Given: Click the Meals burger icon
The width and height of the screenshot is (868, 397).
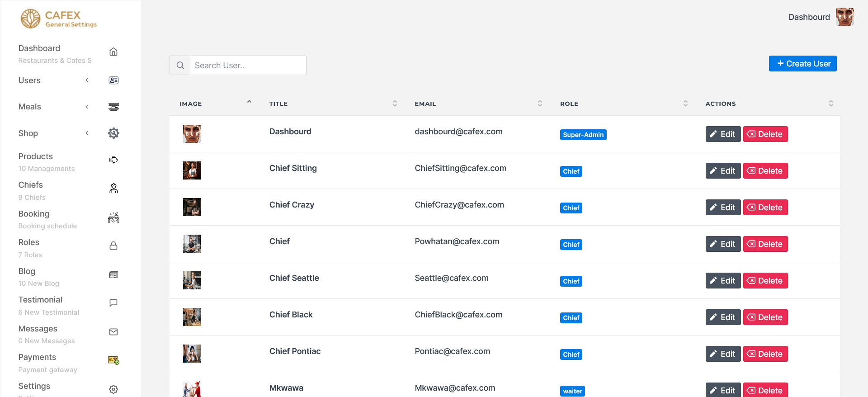Looking at the screenshot, I should pyautogui.click(x=113, y=107).
